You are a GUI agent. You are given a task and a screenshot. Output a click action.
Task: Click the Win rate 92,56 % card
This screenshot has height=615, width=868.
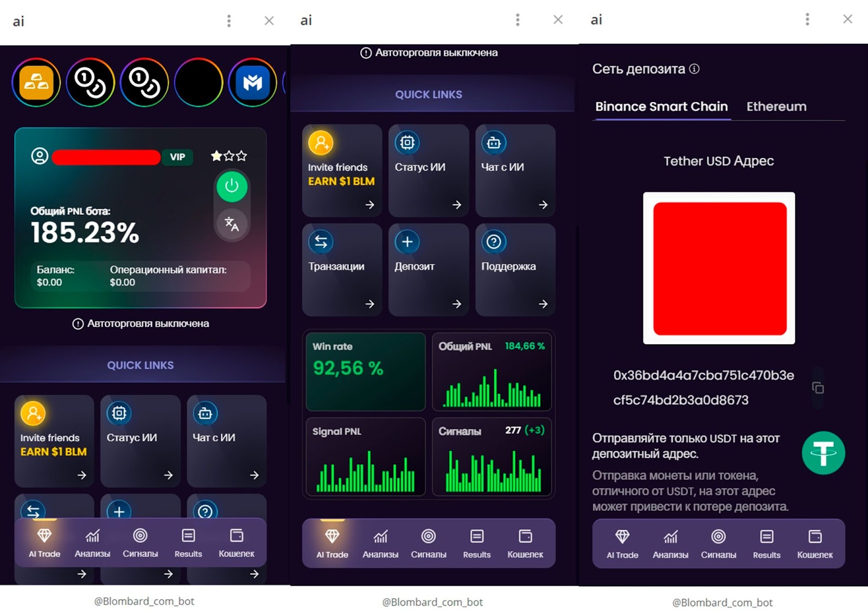tap(365, 371)
